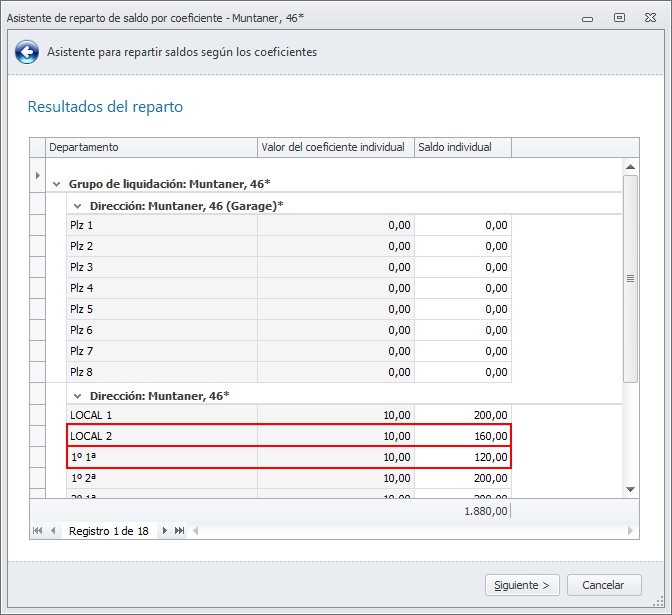Collapse Grupo de liquidación: Muntaner, 46 group
This screenshot has width=672, height=615.
56,184
